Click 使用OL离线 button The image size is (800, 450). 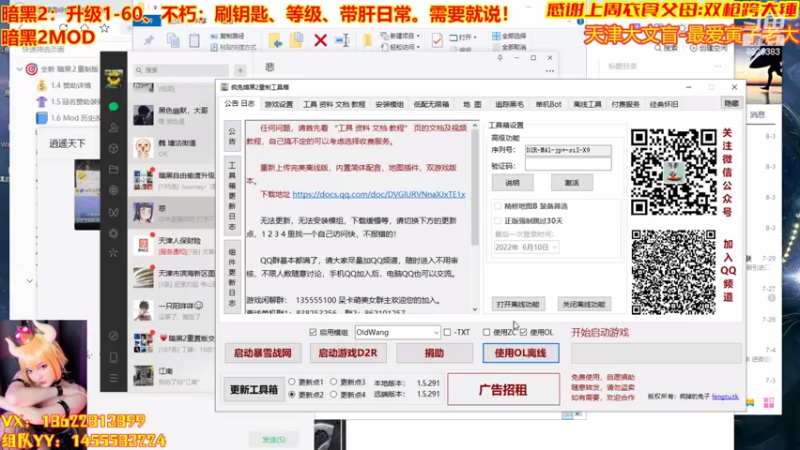point(520,353)
